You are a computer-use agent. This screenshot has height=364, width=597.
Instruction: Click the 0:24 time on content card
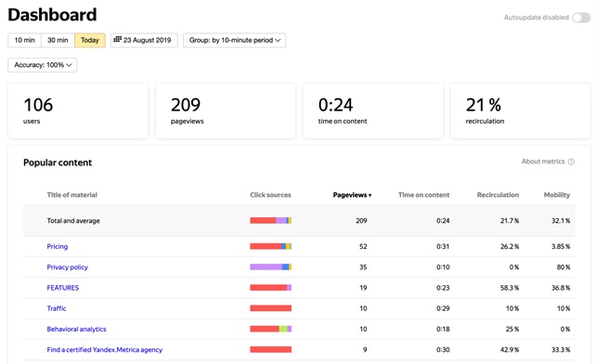click(x=373, y=110)
